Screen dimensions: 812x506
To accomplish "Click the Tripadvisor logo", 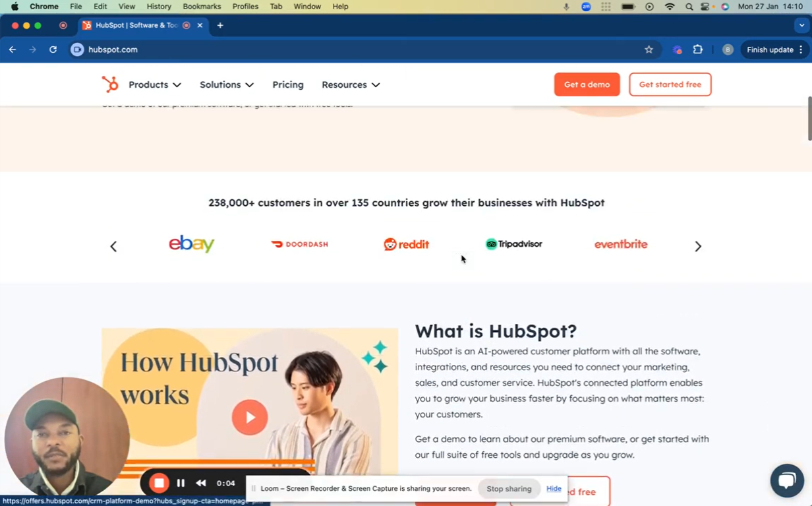I will pos(513,244).
